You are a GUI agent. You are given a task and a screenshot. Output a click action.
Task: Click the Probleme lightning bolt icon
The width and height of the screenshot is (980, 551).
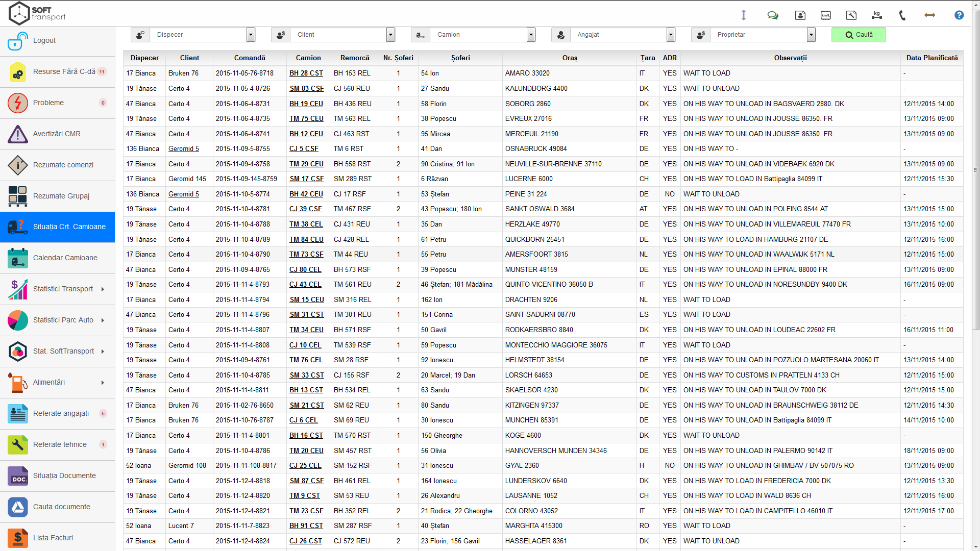[x=17, y=103]
